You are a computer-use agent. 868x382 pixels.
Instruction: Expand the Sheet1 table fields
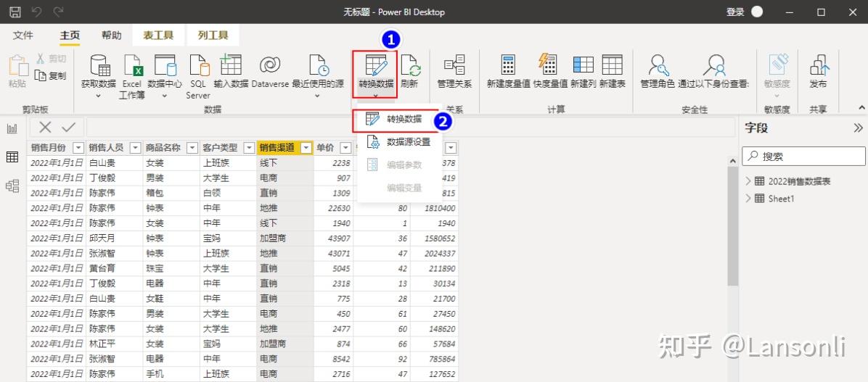748,199
